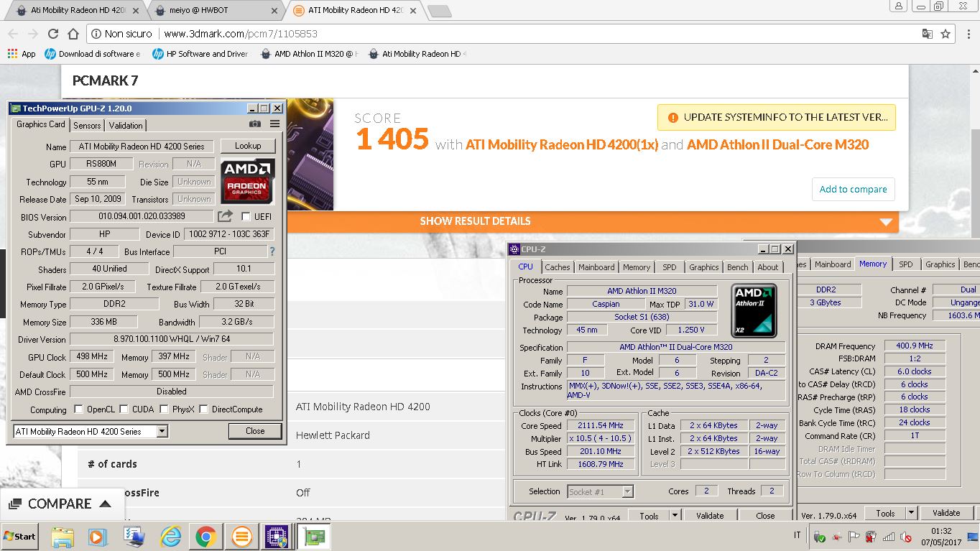Open the Tools dropdown arrow in front CPU-Z
The width and height of the screenshot is (980, 551).
tap(675, 515)
